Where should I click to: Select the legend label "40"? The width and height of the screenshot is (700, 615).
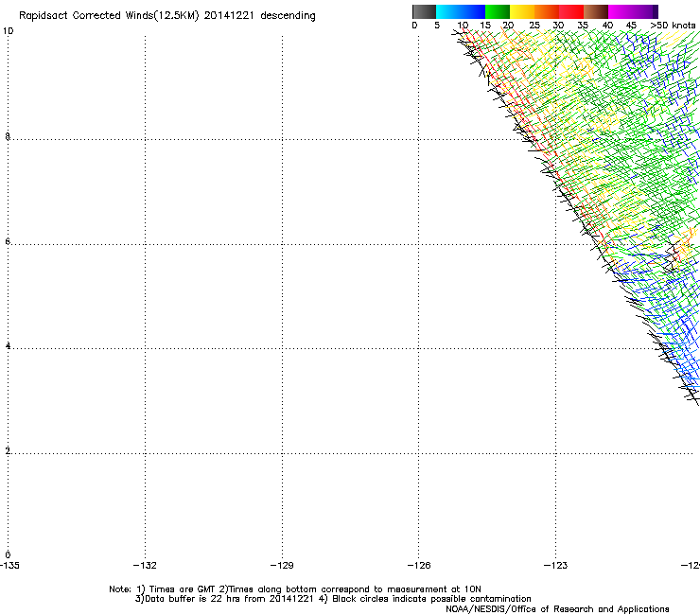click(x=607, y=26)
